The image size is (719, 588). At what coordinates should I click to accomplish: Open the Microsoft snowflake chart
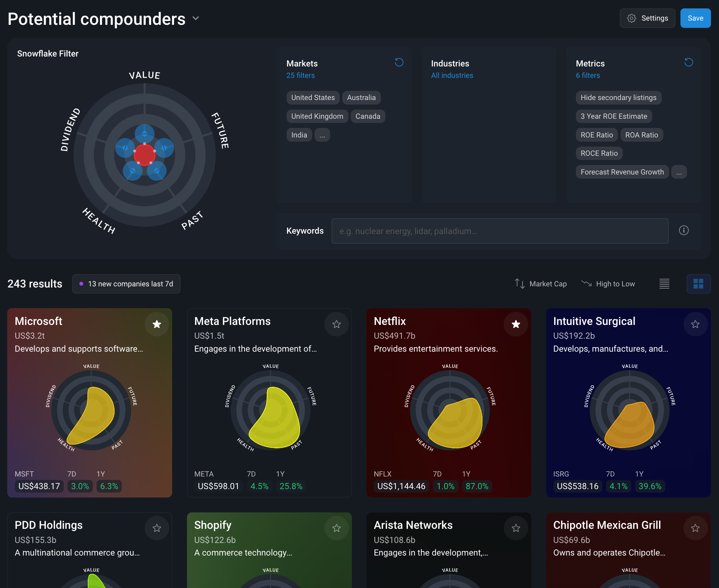91,410
